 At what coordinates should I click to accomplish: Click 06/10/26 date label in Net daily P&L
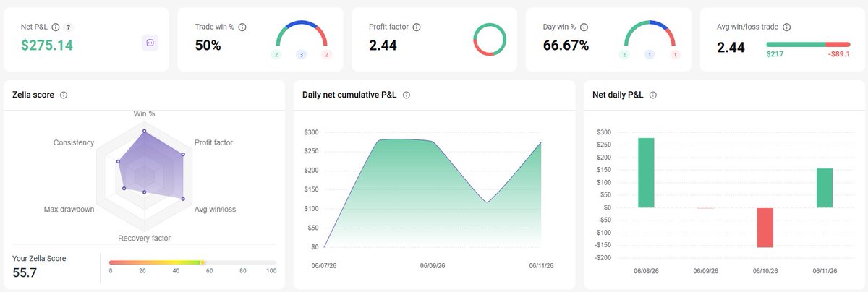765,271
